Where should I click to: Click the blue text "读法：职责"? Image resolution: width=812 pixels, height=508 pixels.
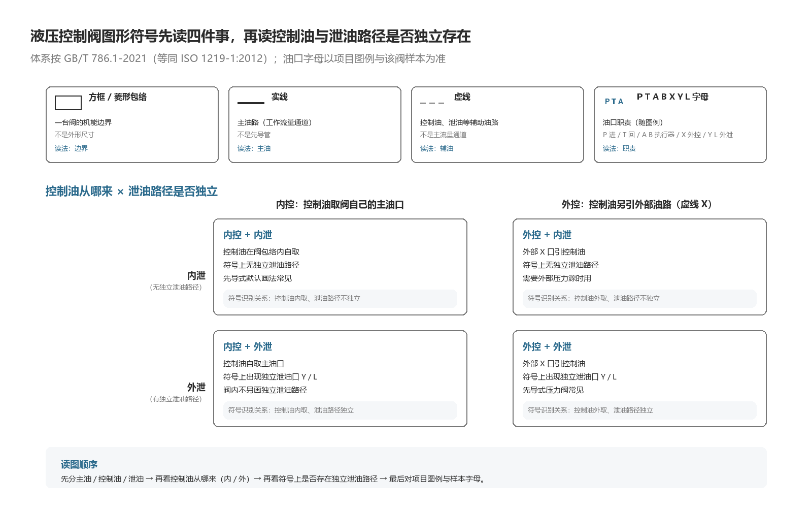tap(620, 148)
